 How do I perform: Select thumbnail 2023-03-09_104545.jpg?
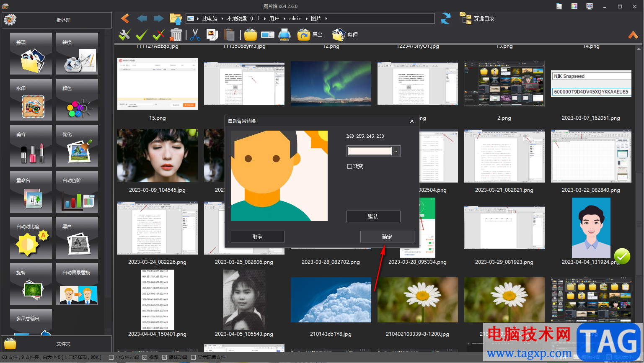tap(158, 156)
